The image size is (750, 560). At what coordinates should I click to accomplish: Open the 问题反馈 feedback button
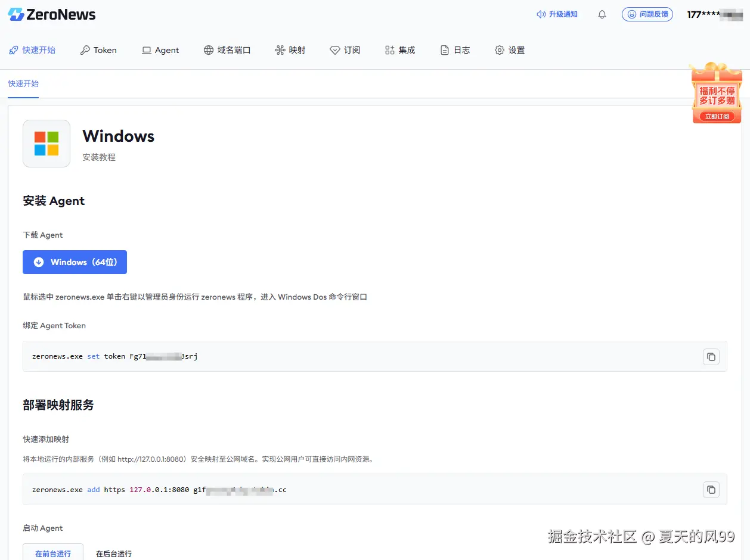coord(647,14)
